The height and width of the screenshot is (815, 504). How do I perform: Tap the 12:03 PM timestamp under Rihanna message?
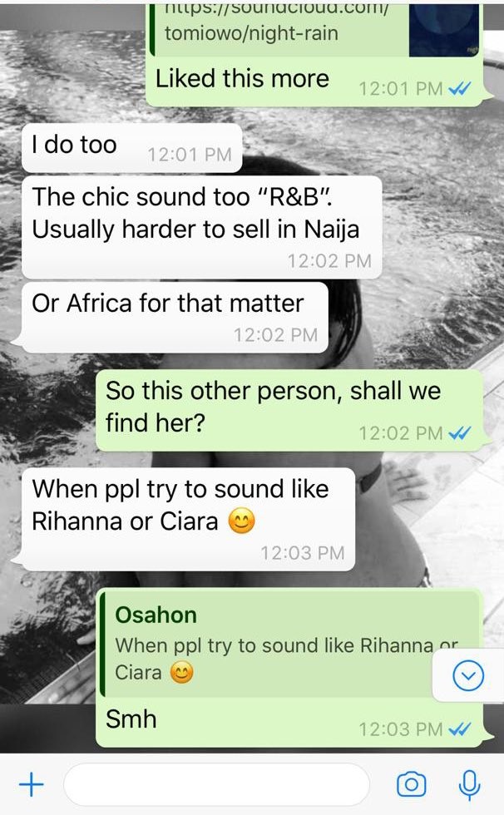click(x=303, y=553)
